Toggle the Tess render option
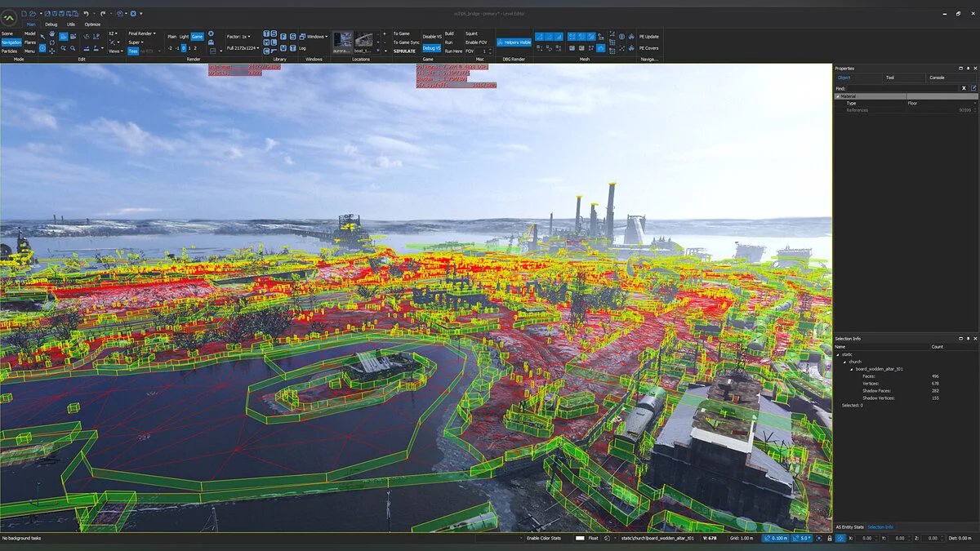Screen dimensions: 980x551 point(133,51)
